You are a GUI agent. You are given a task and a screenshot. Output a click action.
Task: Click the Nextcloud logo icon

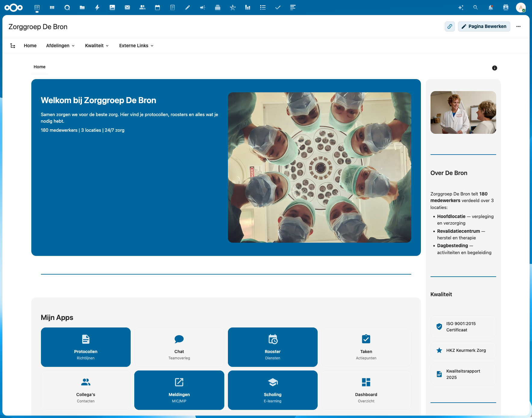(x=14, y=8)
